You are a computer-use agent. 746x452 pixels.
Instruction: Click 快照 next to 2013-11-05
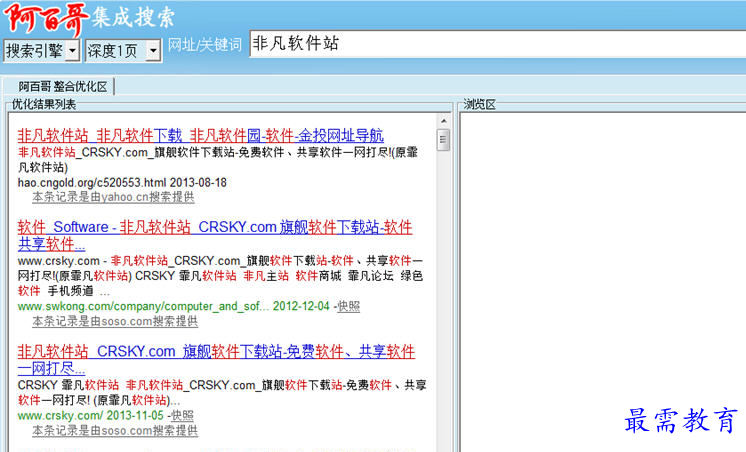click(x=182, y=416)
